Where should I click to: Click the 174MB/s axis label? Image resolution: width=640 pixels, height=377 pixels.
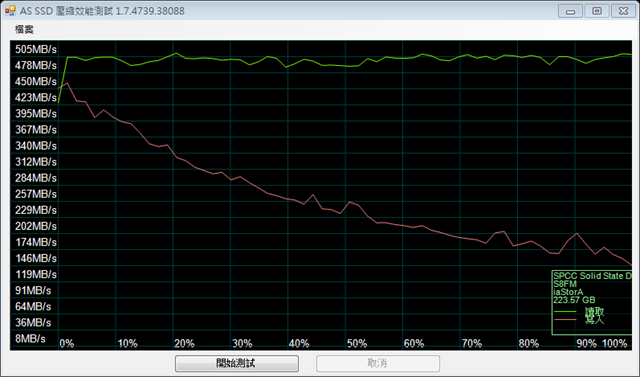[x=36, y=242]
